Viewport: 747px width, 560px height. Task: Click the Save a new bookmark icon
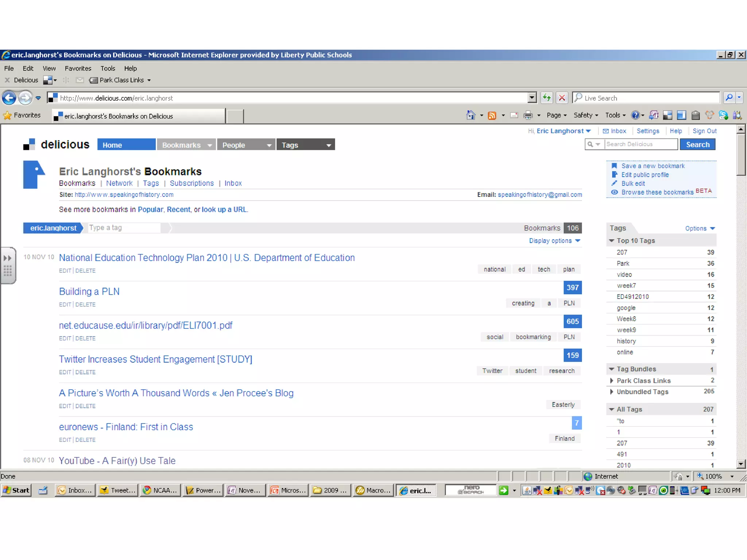pyautogui.click(x=614, y=166)
